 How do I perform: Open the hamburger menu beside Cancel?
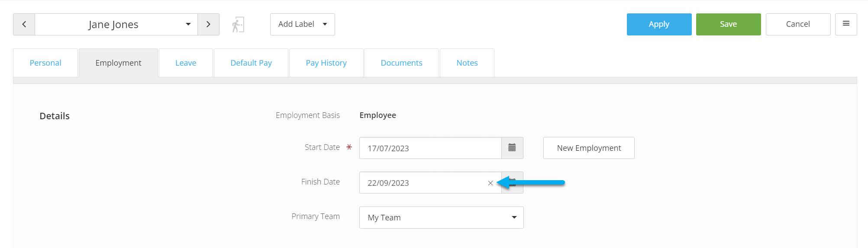pos(846,24)
